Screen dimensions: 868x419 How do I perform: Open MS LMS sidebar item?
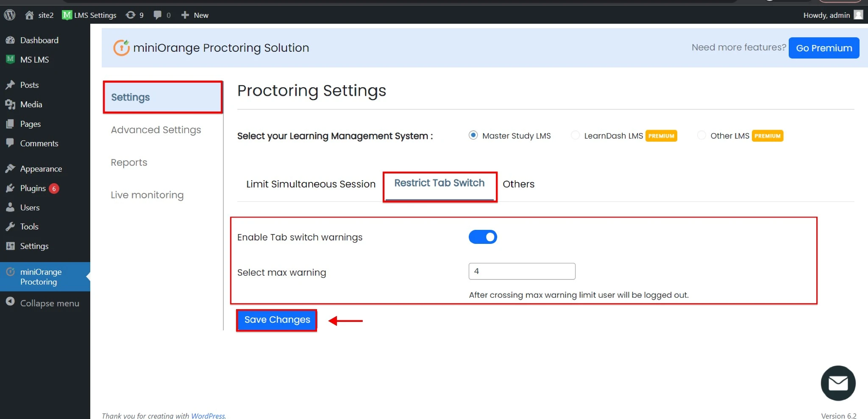point(34,60)
